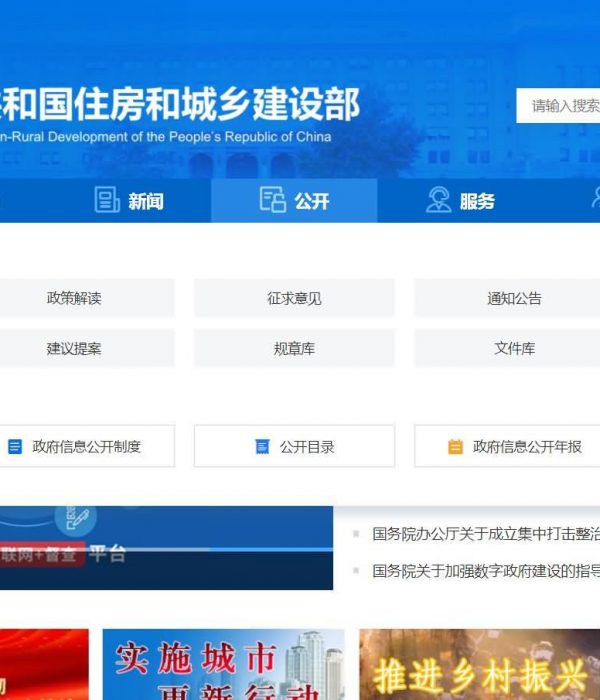Click the document icon beside 公开
Viewport: 600px width, 700px height.
(273, 200)
